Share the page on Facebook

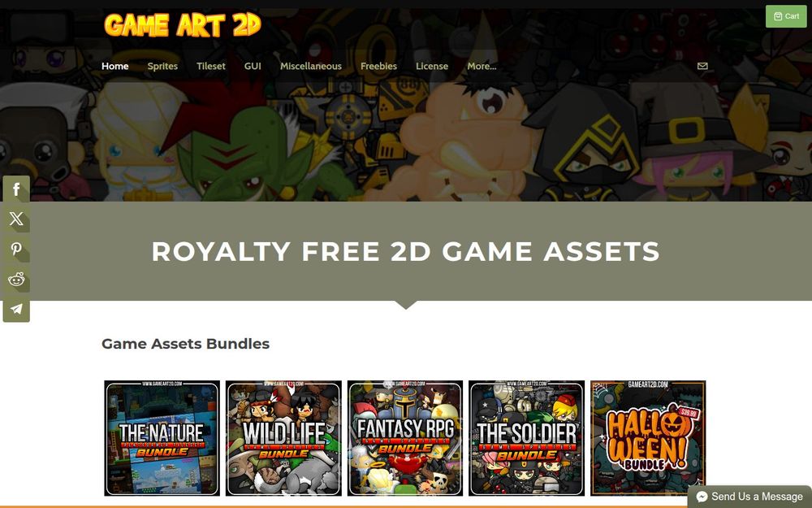pos(16,189)
